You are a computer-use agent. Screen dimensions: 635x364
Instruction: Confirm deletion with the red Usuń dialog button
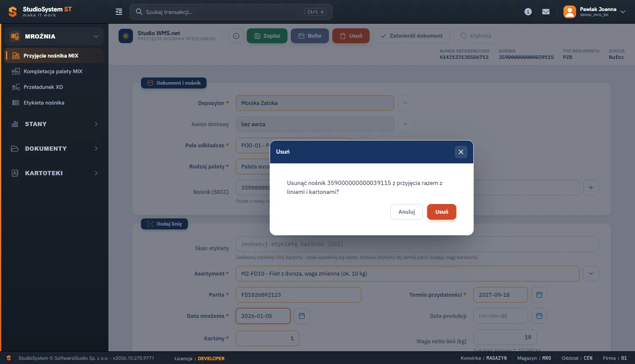(442, 212)
